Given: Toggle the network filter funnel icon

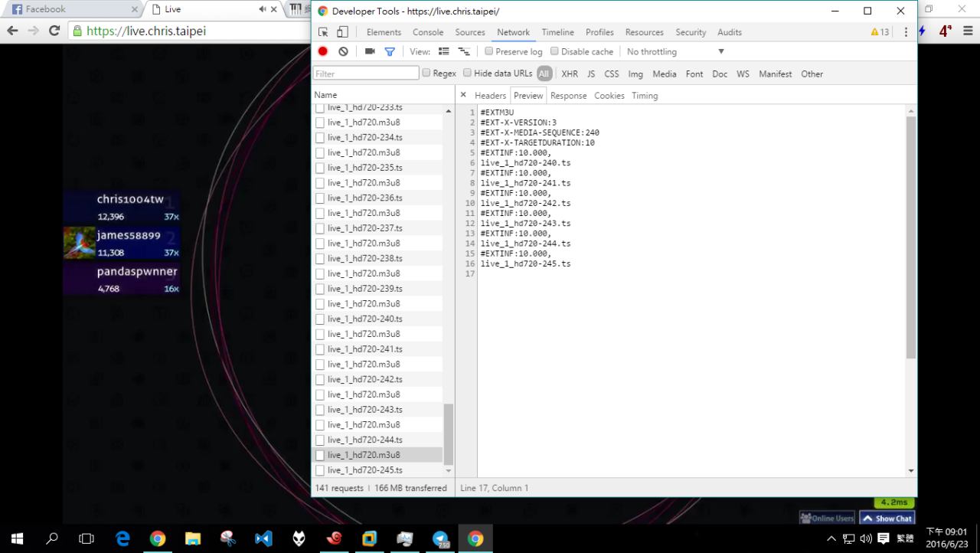Looking at the screenshot, I should 390,51.
